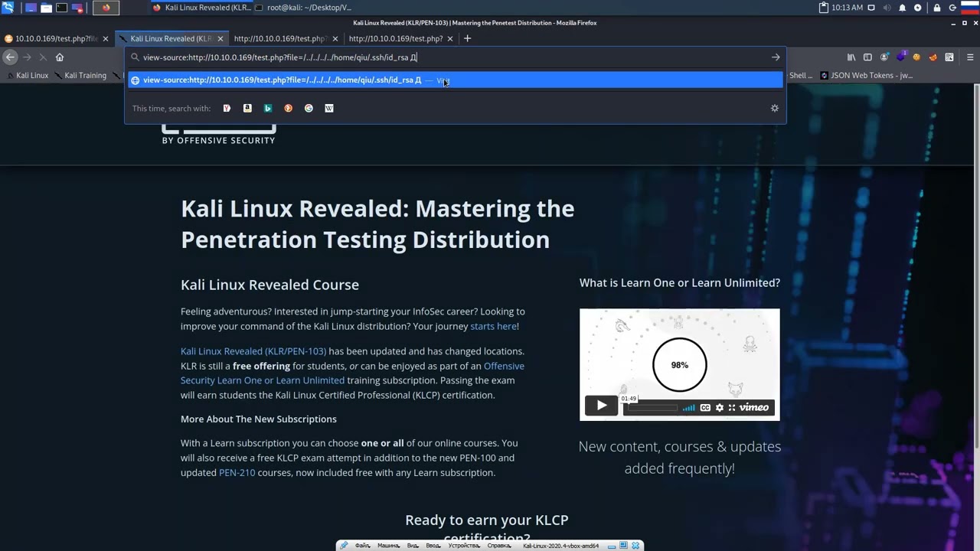Viewport: 980px width, 551px height.
Task: Open the Kali Training bookmark
Action: click(x=80, y=76)
